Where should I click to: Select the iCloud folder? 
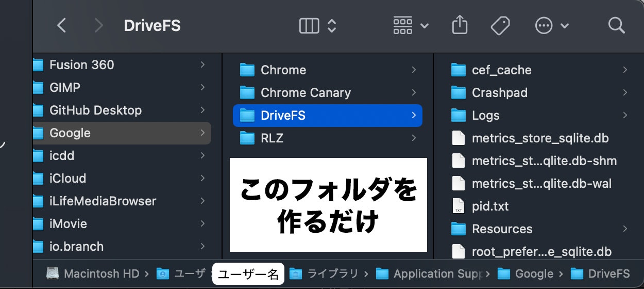(x=122, y=178)
